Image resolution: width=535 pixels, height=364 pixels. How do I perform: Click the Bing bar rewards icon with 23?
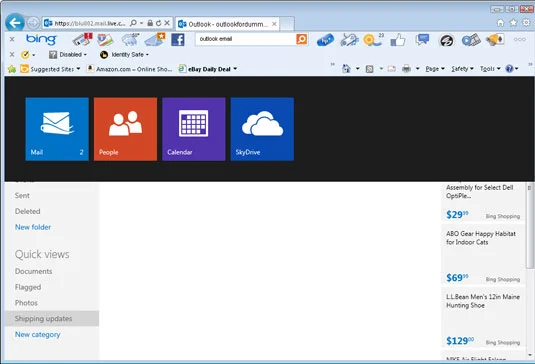tap(373, 40)
